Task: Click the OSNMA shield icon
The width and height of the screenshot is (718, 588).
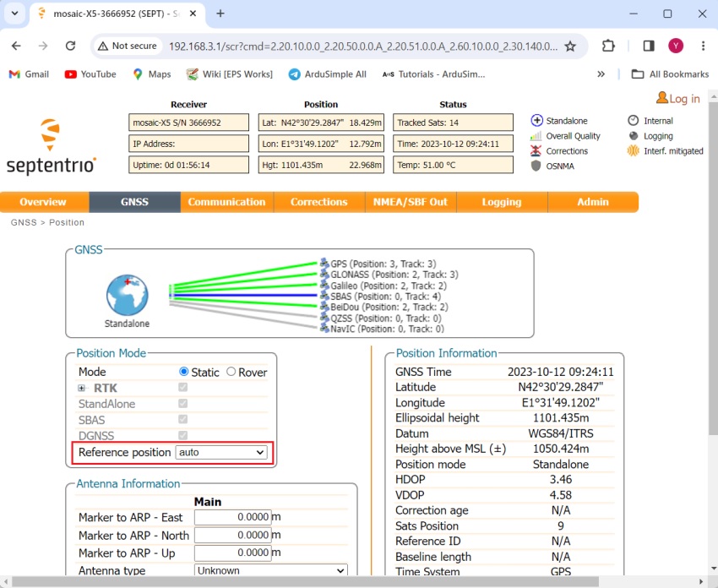Action: pyautogui.click(x=536, y=166)
